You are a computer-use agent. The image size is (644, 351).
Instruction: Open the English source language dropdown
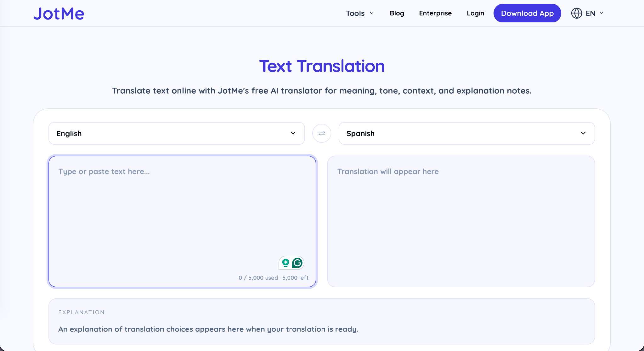point(177,133)
